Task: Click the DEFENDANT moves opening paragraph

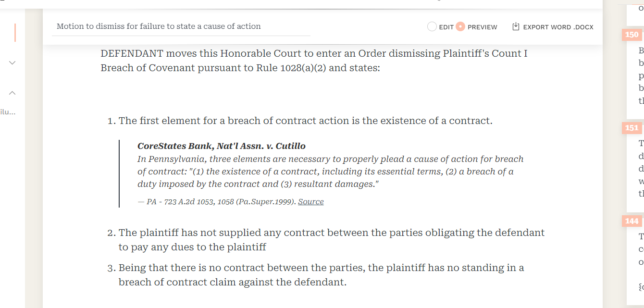Action: click(x=314, y=61)
